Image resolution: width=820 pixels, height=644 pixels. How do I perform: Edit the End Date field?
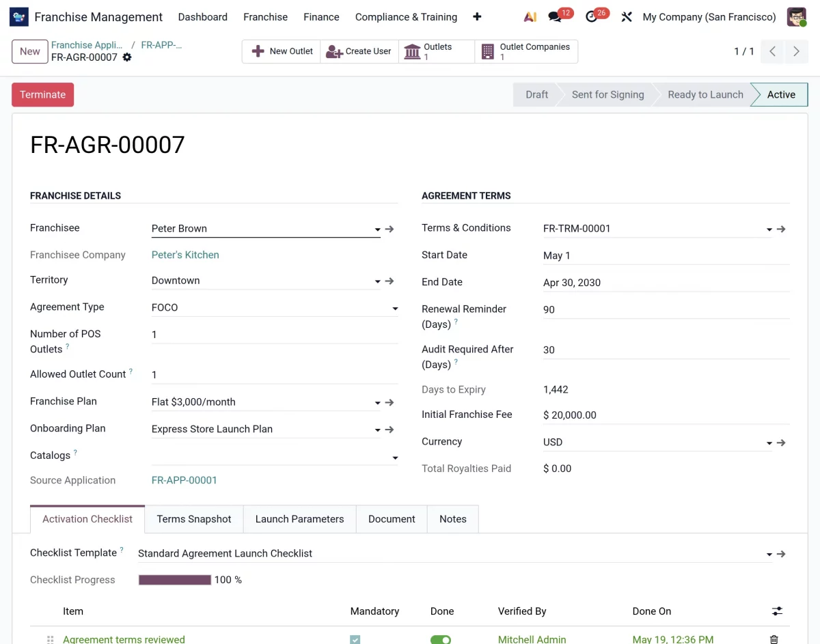point(666,283)
